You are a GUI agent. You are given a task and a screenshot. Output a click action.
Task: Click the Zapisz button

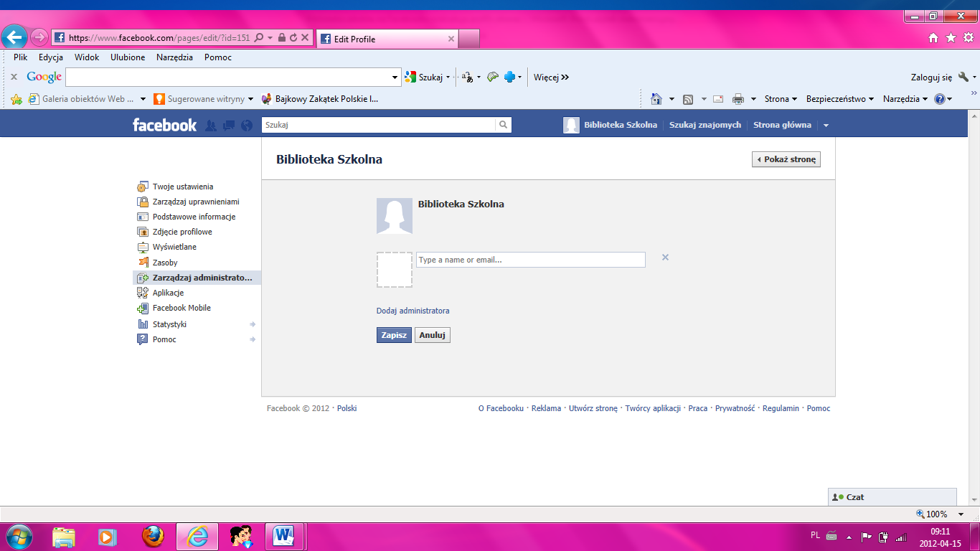coord(394,335)
